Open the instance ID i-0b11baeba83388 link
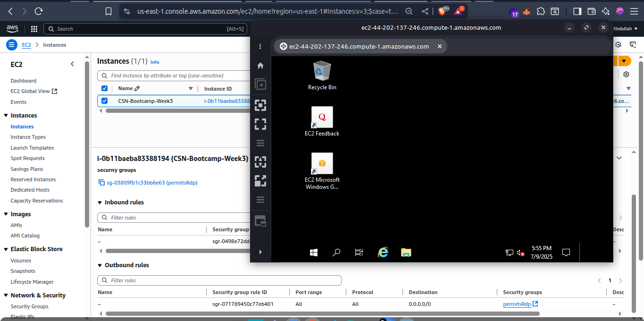 (226, 101)
